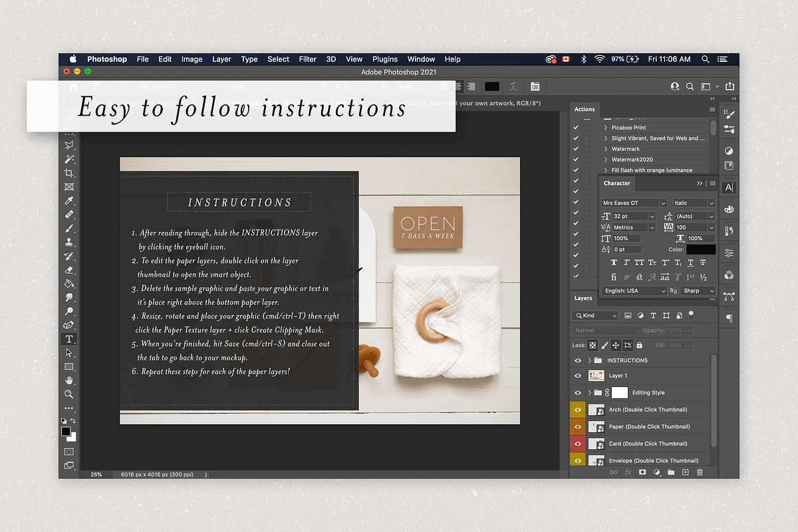The height and width of the screenshot is (532, 798).
Task: Hide Layer 1 visibility eye
Action: [577, 376]
